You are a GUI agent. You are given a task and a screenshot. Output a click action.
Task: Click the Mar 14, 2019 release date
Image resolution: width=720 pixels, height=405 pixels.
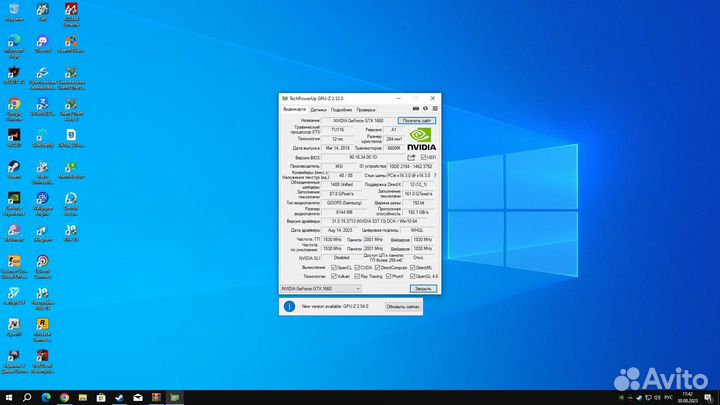click(338, 148)
